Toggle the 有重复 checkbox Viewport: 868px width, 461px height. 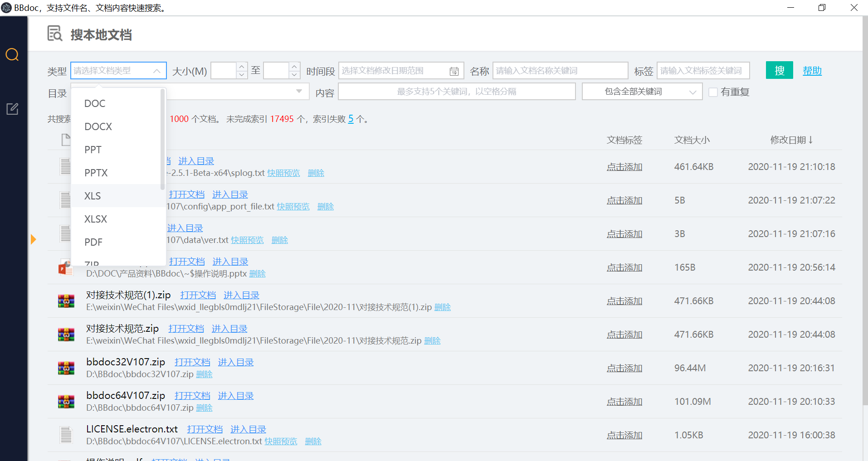point(713,92)
